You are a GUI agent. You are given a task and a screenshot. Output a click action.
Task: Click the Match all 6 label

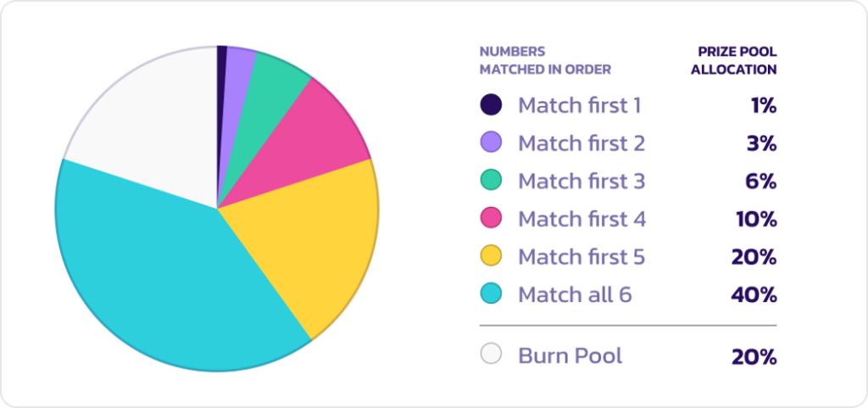(576, 295)
